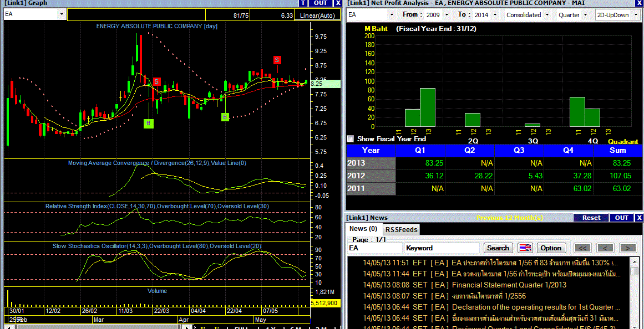The height and width of the screenshot is (329, 644).
Task: Click the news vertical scrollbar thumb
Action: pos(635,271)
